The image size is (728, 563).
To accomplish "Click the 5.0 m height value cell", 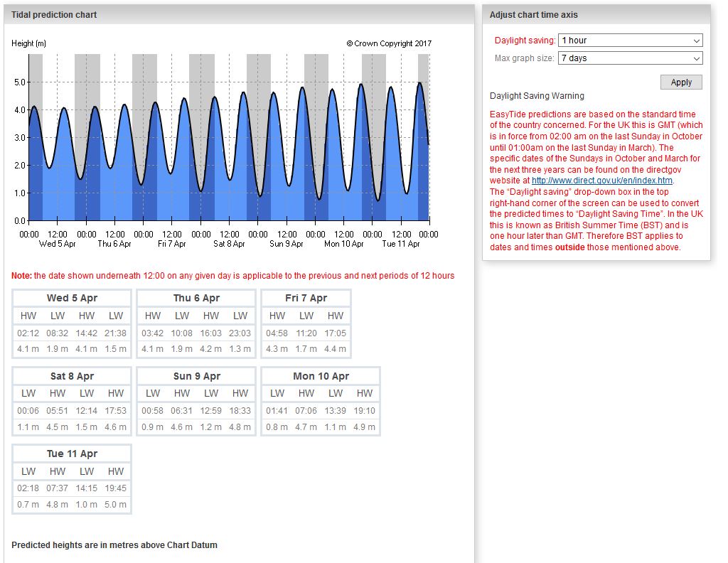I will [115, 505].
